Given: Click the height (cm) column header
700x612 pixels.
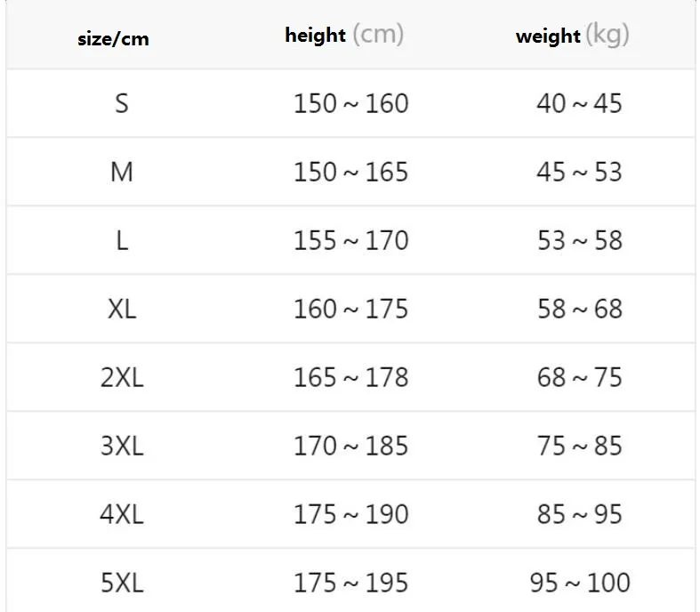Looking at the screenshot, I should pos(344,36).
